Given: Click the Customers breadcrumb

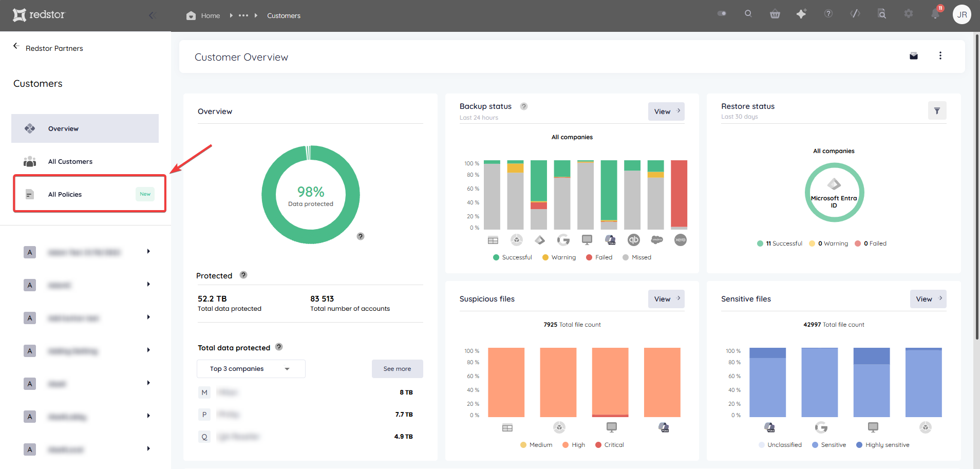Looking at the screenshot, I should 284,15.
